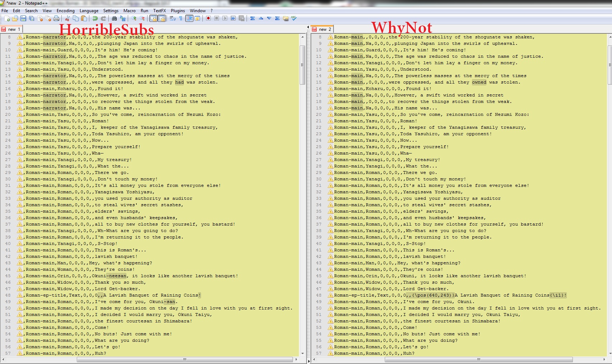Click the Copy toolbar icon

click(x=75, y=18)
